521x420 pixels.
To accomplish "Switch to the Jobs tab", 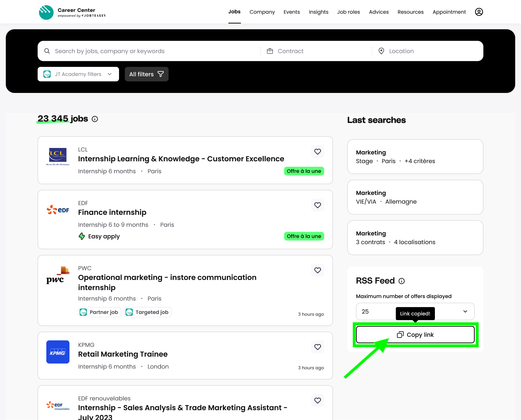I will coord(234,12).
